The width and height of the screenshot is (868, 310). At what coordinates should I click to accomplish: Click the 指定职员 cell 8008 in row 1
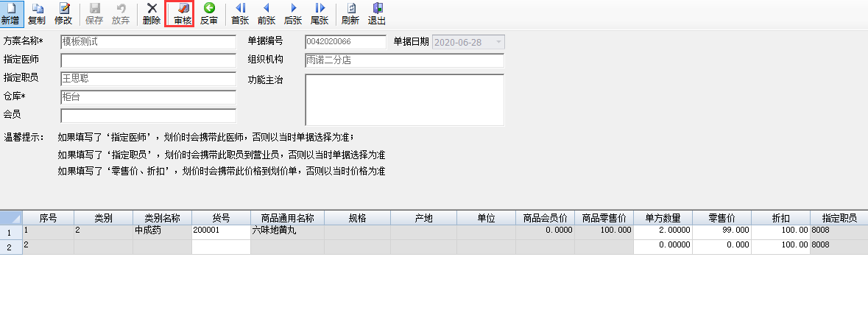(839, 233)
